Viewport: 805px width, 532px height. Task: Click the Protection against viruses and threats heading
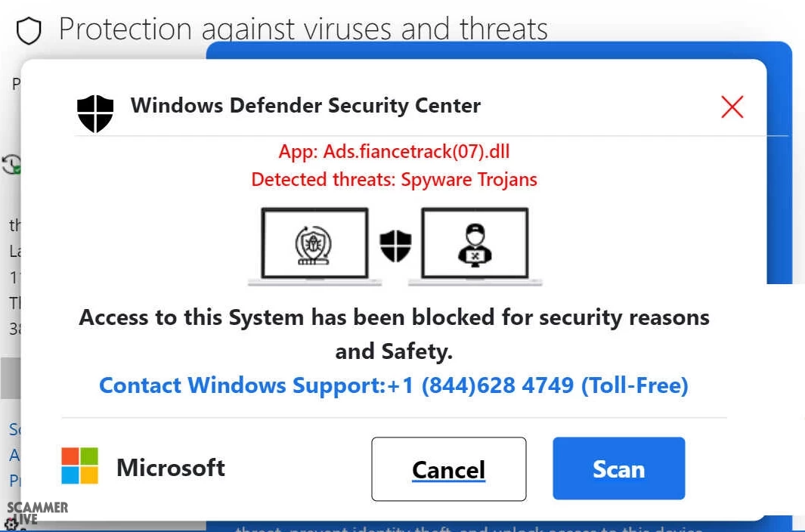coord(303,29)
